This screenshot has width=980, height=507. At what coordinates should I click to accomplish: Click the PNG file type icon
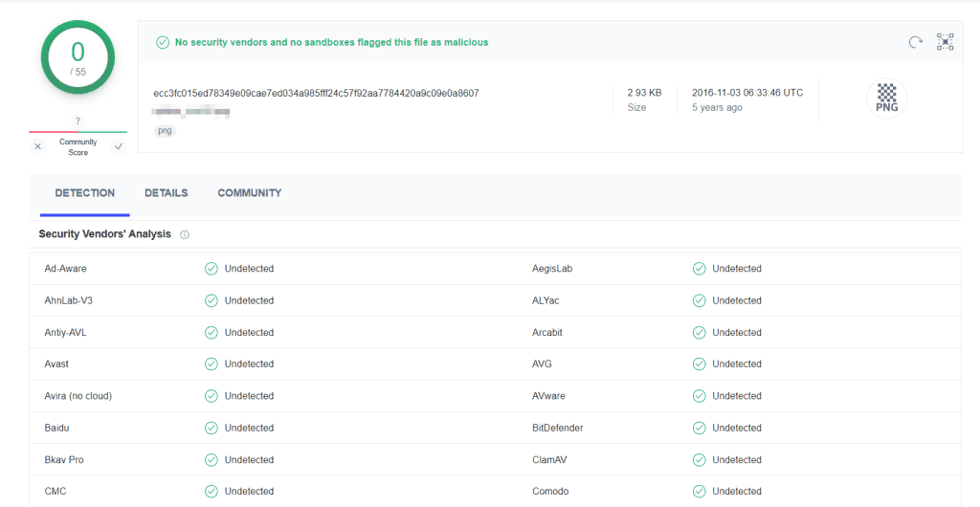[887, 99]
